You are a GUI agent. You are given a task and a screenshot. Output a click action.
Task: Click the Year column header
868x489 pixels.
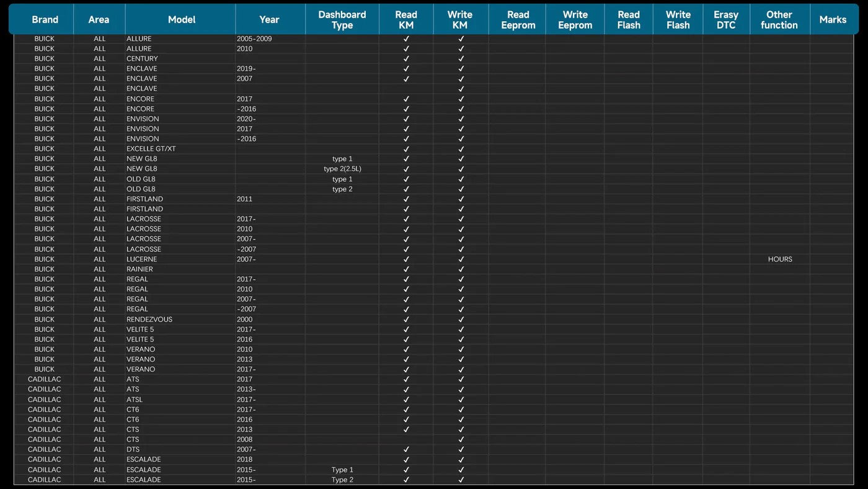(x=269, y=20)
